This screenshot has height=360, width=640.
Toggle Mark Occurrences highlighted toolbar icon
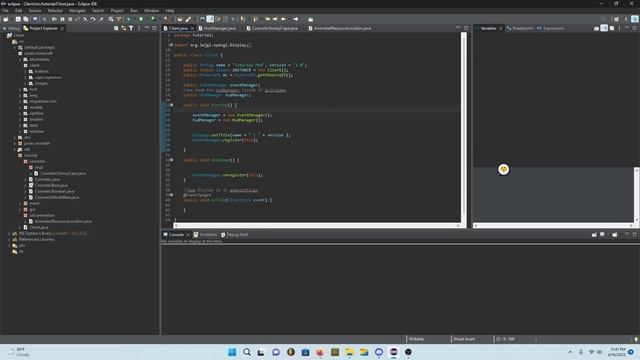pyautogui.click(x=210, y=19)
